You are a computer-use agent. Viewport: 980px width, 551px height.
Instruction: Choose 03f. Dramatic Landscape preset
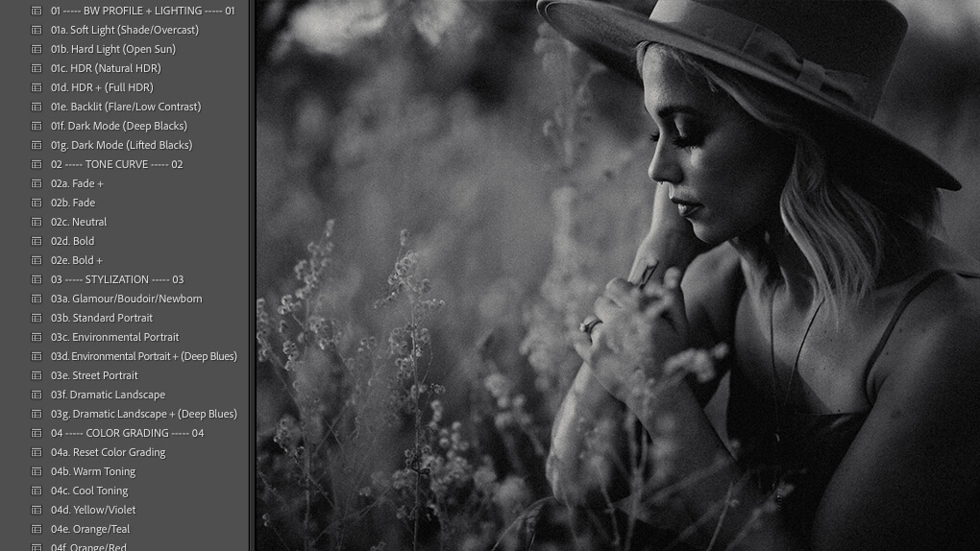(108, 395)
